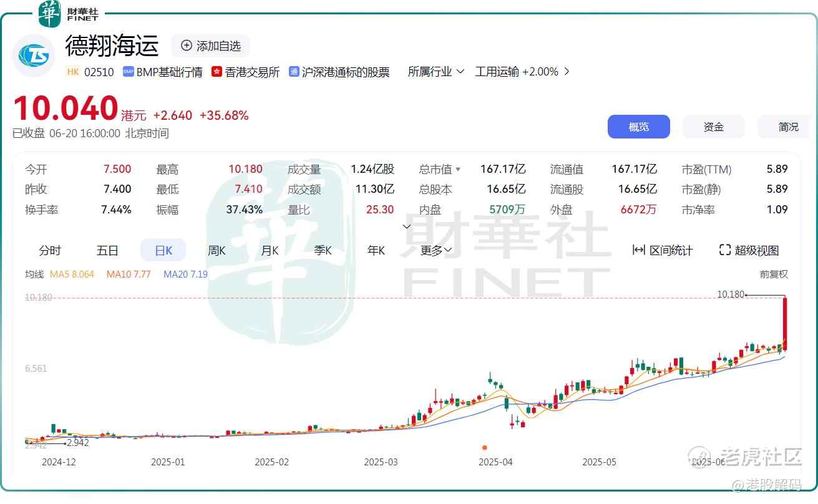This screenshot has width=818, height=504.
Task: Click the 最高 value 10.180
Action: 245,169
